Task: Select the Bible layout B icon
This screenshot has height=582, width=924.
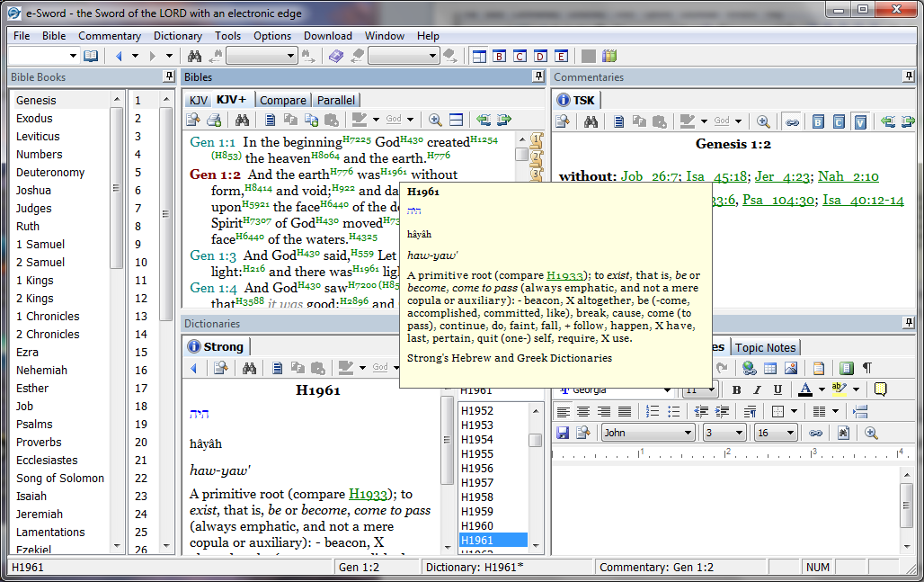Action: tap(500, 56)
